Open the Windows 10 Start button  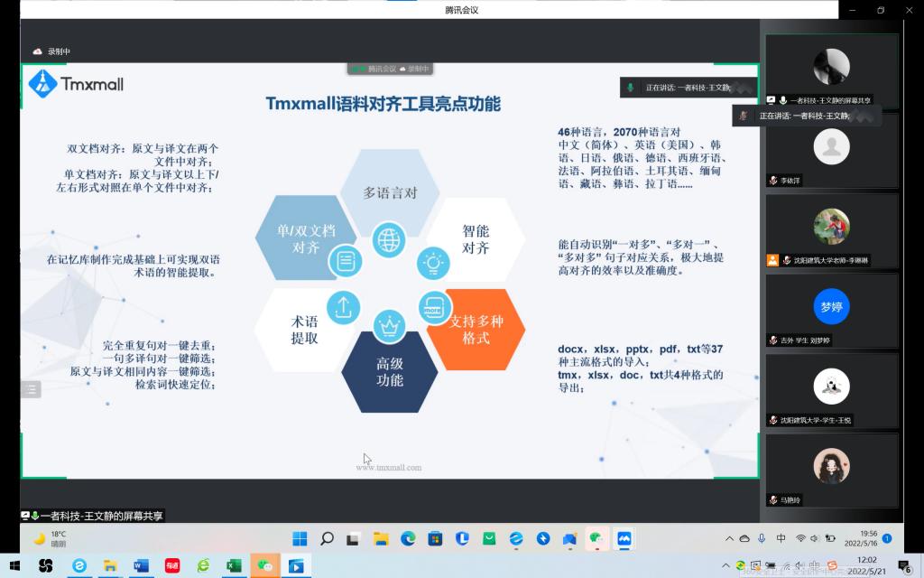14,566
